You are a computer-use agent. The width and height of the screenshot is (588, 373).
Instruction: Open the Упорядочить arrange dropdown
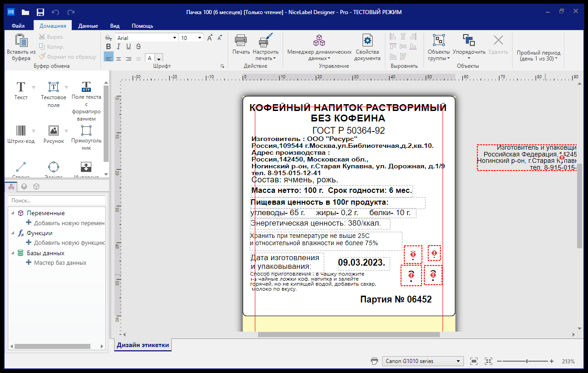[469, 47]
